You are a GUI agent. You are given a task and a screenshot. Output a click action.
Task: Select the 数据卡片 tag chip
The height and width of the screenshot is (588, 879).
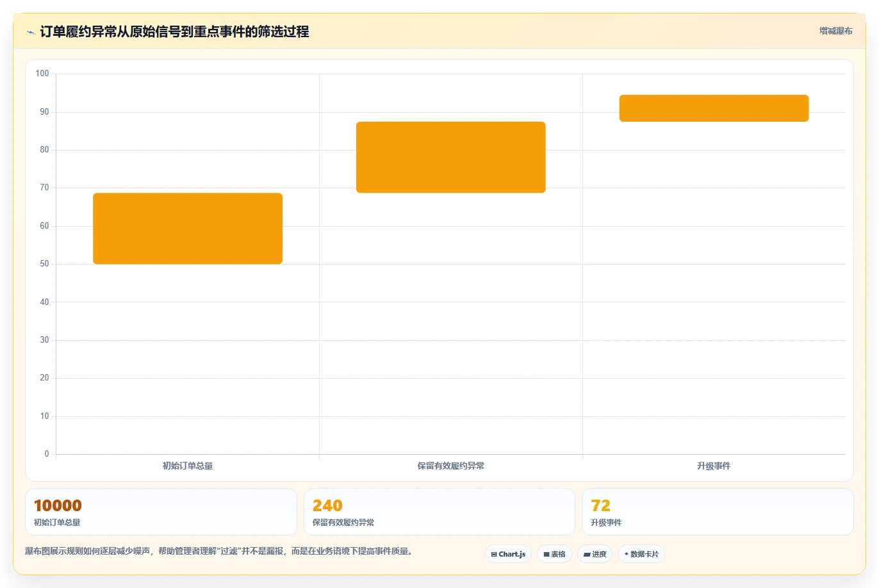click(x=641, y=554)
